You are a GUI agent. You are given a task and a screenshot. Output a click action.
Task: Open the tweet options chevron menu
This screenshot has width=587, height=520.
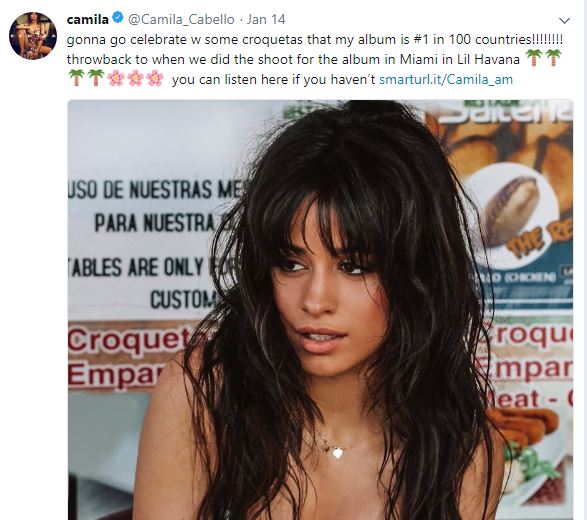pos(564,20)
